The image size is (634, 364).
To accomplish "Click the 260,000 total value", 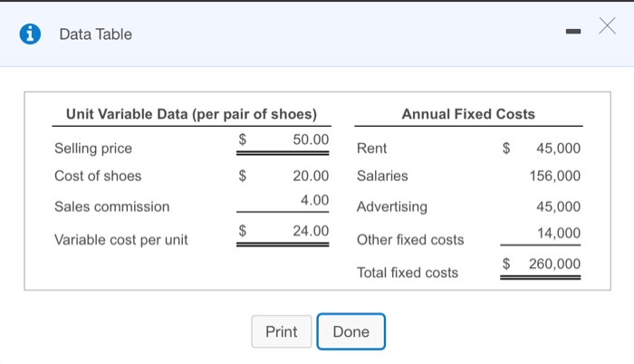I will (x=554, y=263).
